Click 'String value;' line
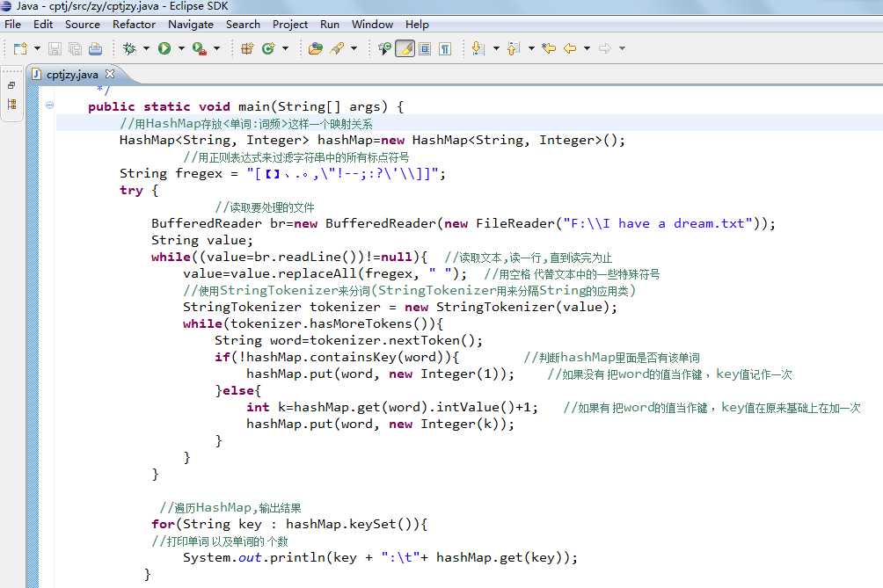Screen dimensions: 883x588 pyautogui.click(x=202, y=240)
